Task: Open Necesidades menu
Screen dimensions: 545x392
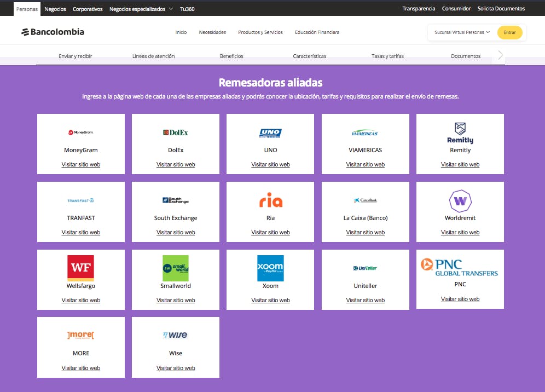Action: [212, 32]
